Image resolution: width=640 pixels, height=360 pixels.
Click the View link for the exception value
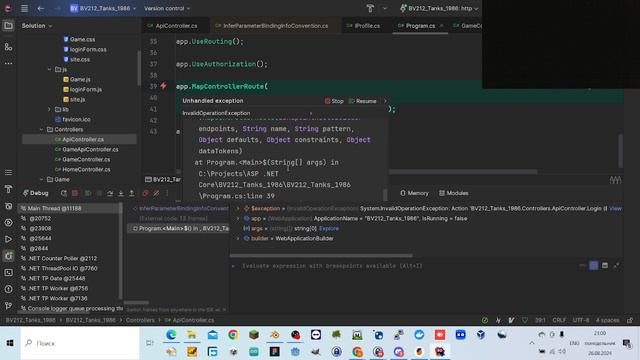coord(616,209)
